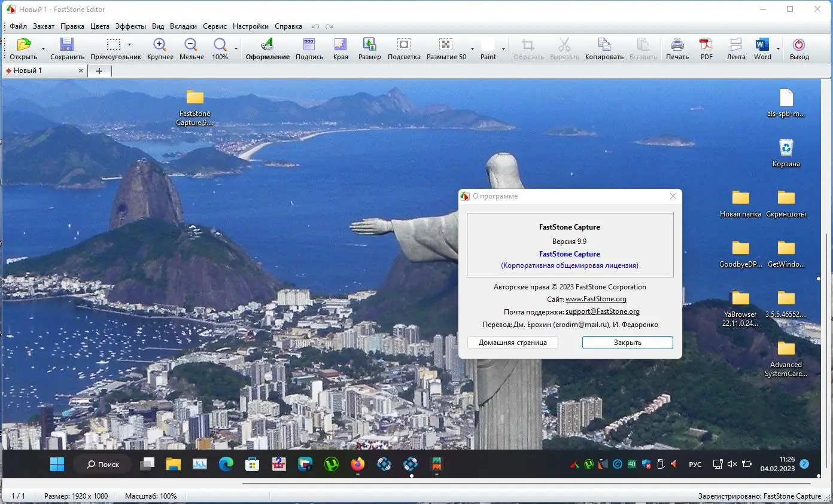Screen dimensions: 833x504
Task: Open the Цвета menu
Action: (100, 26)
